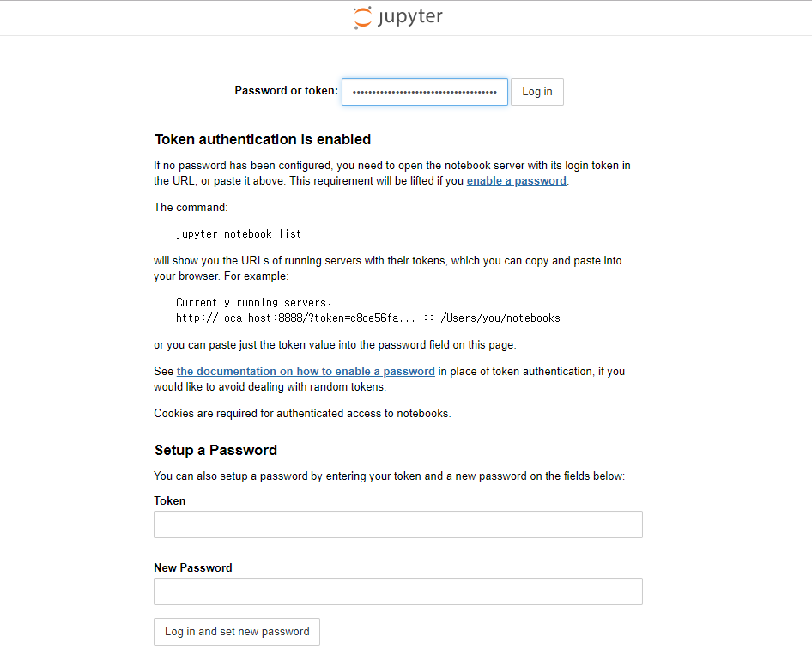Click the jupyter notebook list command text

[239, 234]
